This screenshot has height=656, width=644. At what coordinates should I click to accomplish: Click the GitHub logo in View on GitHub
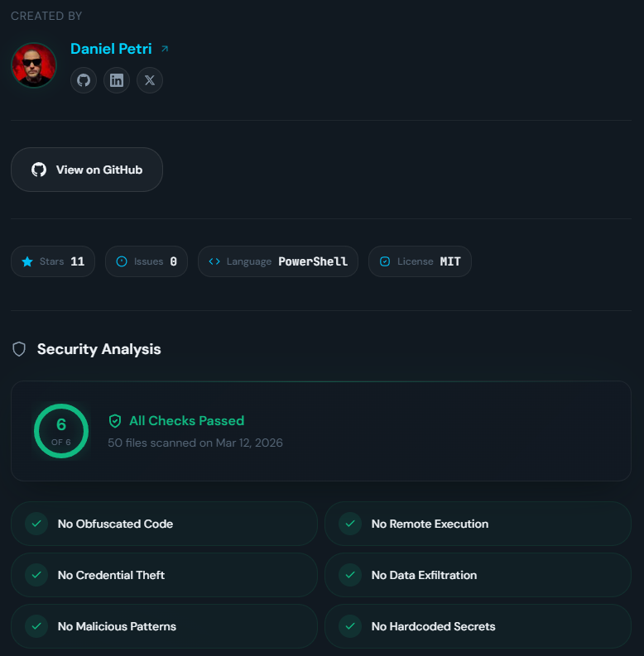(x=39, y=170)
